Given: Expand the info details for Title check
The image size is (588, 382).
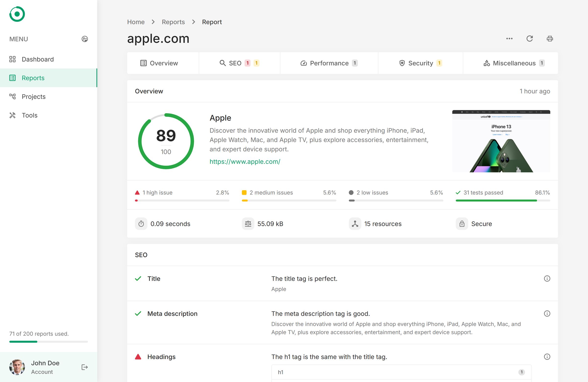Looking at the screenshot, I should pos(547,278).
